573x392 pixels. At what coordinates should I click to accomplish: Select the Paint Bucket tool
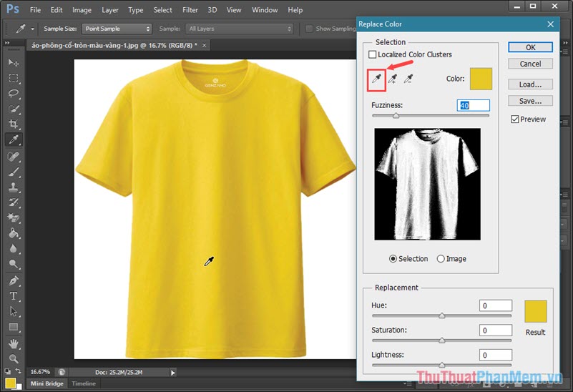tap(14, 233)
